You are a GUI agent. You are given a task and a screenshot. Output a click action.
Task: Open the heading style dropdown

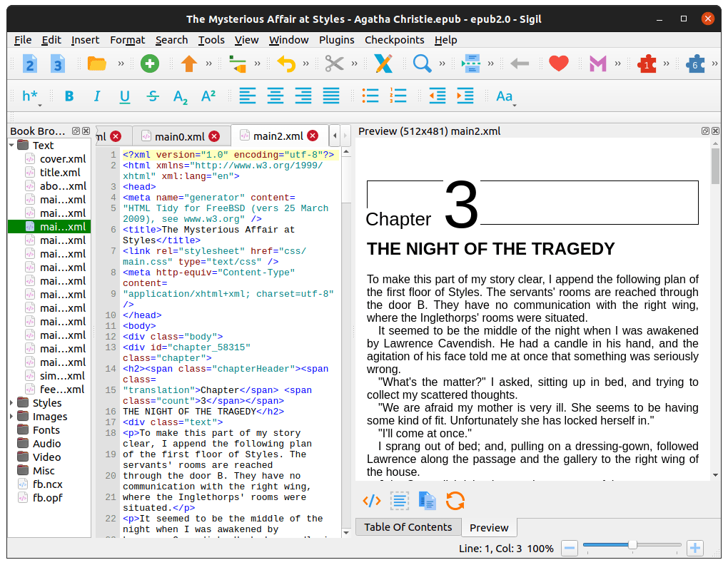(x=31, y=96)
